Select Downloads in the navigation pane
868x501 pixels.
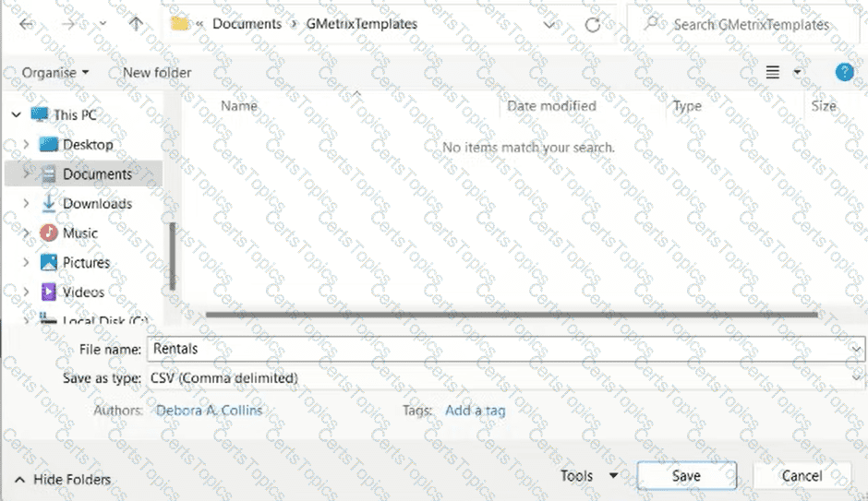pyautogui.click(x=97, y=204)
